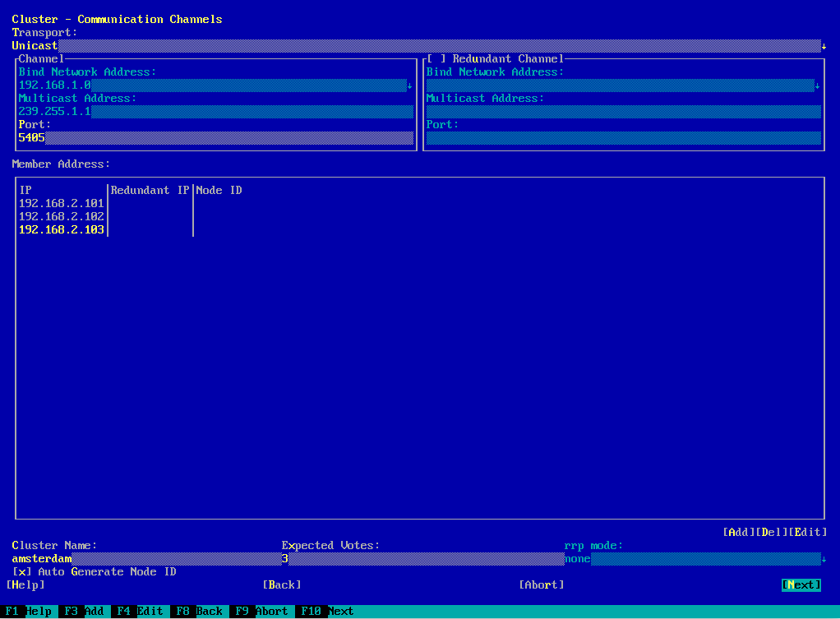Click the [Next] button
This screenshot has height=619, width=840.
pos(801,585)
